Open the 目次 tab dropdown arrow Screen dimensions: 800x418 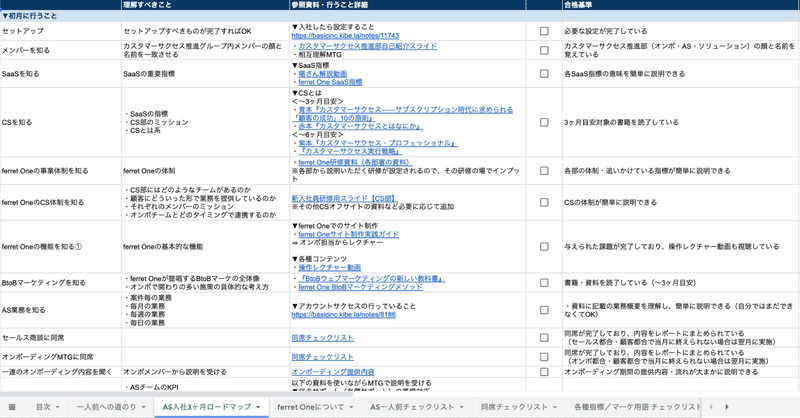pyautogui.click(x=57, y=407)
